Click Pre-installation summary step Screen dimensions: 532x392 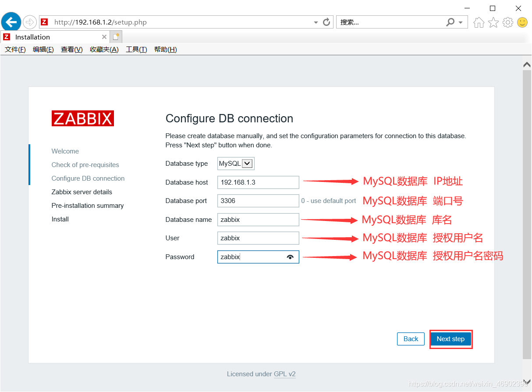click(x=88, y=206)
